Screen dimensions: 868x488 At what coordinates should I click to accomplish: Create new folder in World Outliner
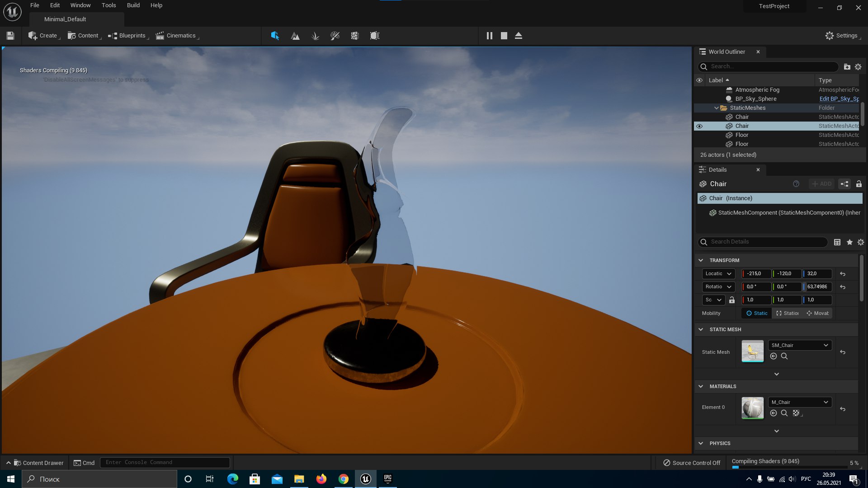(847, 66)
